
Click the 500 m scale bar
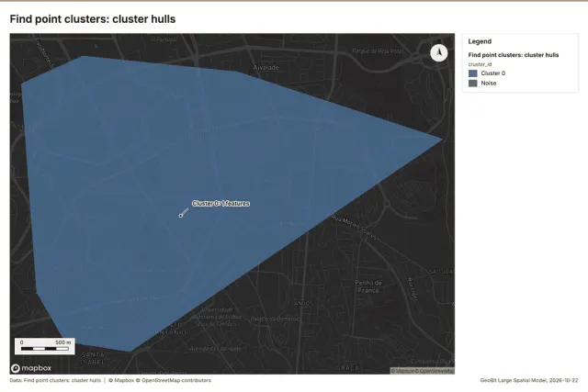click(45, 346)
